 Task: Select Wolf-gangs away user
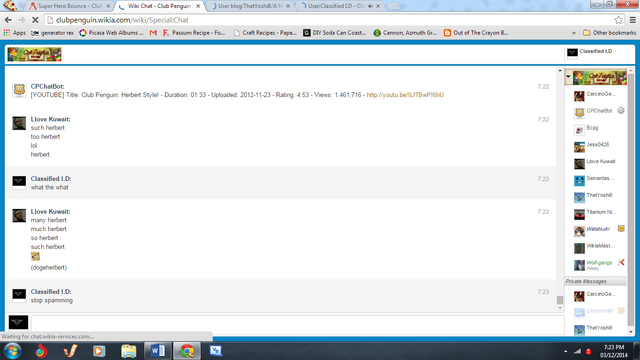593,264
